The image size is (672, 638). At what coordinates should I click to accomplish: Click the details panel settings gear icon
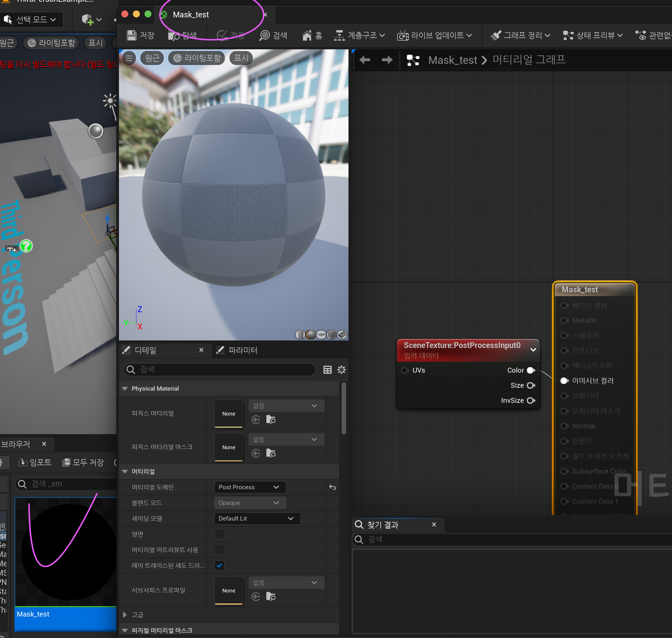point(341,370)
